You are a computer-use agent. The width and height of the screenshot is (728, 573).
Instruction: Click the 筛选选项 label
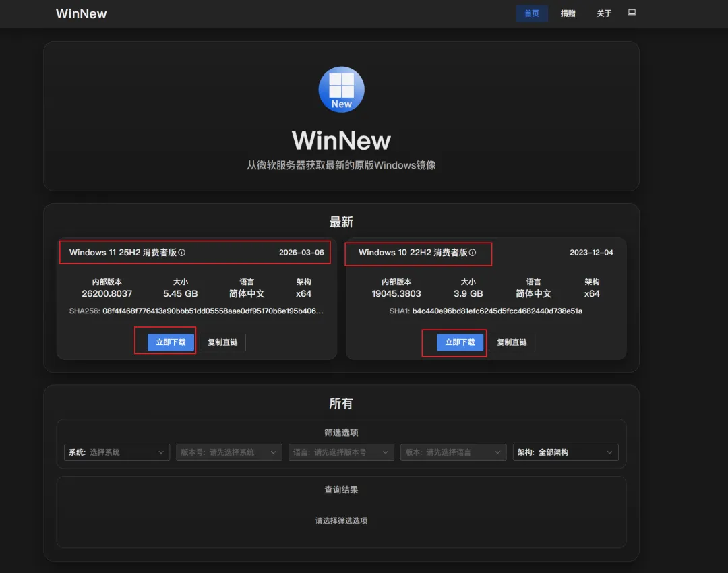341,433
